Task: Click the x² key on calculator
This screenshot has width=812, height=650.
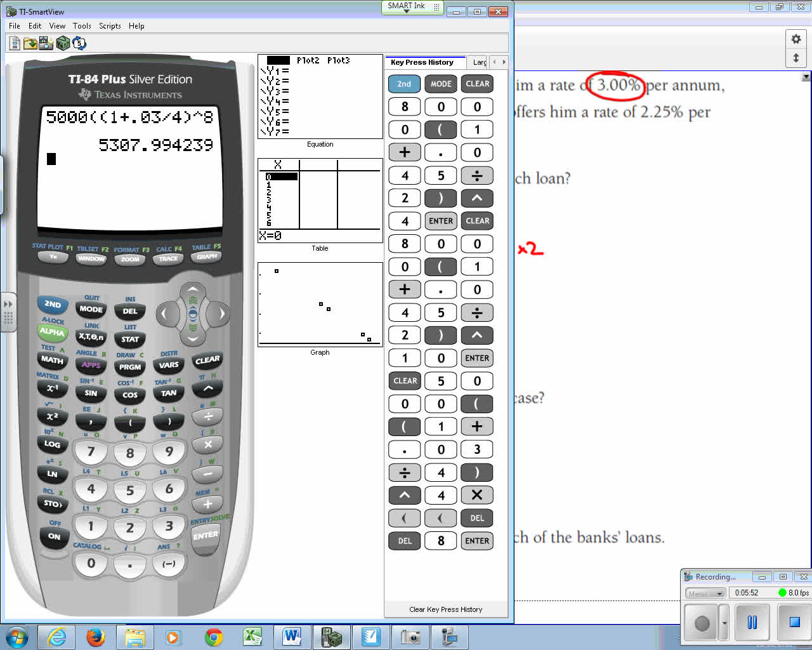Action: (52, 416)
